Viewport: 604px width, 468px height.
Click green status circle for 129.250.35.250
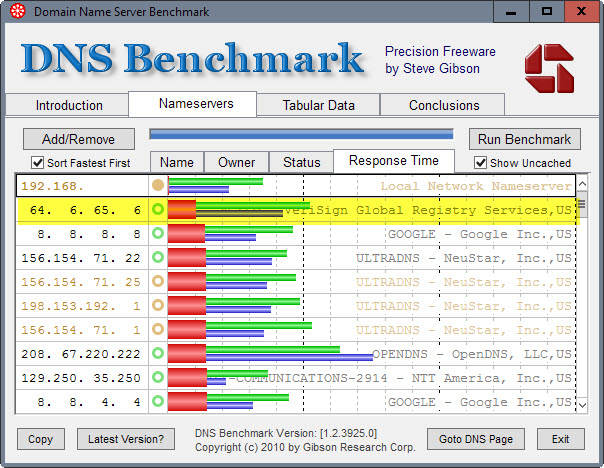tap(158, 377)
